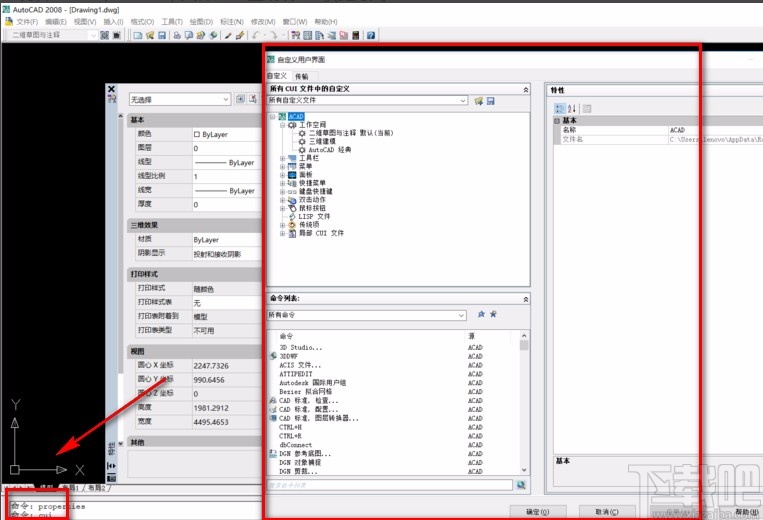This screenshot has height=520, width=763.
Task: Click the 帮助(H) button in dialog
Action: 747,512
